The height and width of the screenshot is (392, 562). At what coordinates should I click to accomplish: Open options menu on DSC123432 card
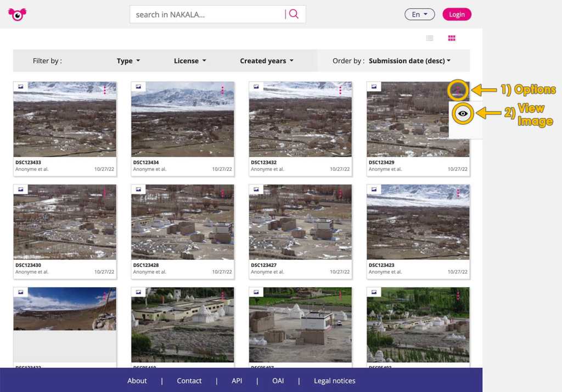(x=340, y=90)
